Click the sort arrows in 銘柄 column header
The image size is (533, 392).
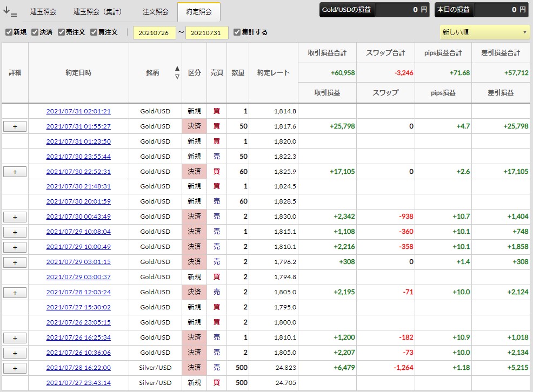coord(177,73)
